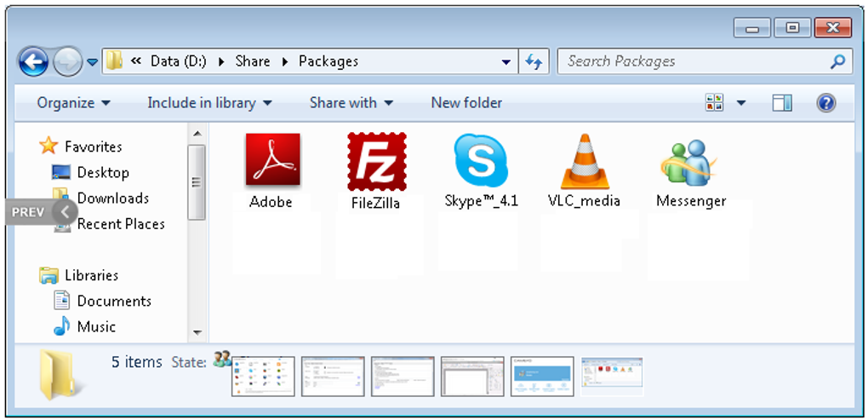This screenshot has height=420, width=868.
Task: Select the FileZilla package icon
Action: pyautogui.click(x=376, y=161)
